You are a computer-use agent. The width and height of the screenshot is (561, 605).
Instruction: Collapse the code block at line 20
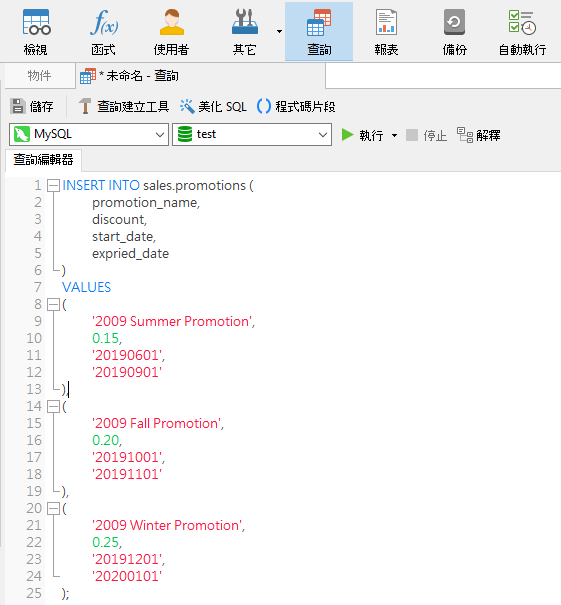[53, 508]
